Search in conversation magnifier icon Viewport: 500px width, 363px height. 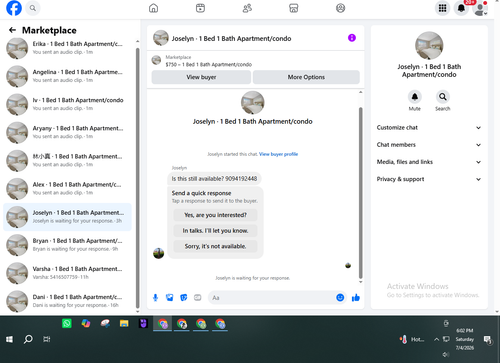[443, 97]
